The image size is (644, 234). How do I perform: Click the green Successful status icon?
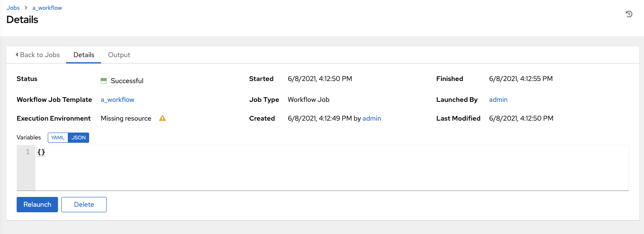point(104,81)
